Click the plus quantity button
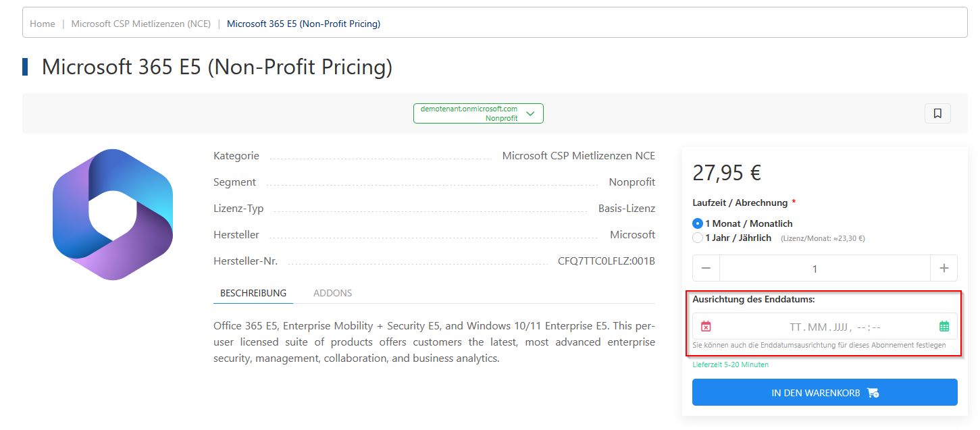The width and height of the screenshot is (980, 430). click(x=944, y=268)
